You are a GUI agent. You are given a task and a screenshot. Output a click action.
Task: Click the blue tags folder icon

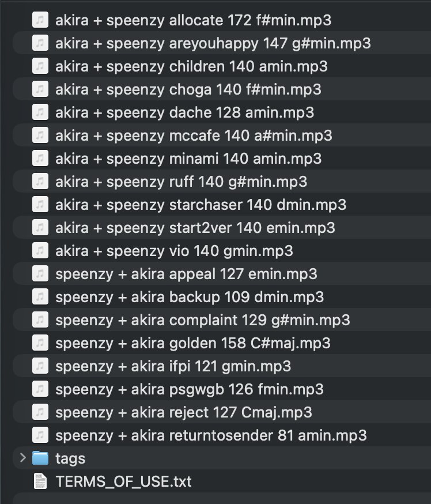tap(40, 458)
